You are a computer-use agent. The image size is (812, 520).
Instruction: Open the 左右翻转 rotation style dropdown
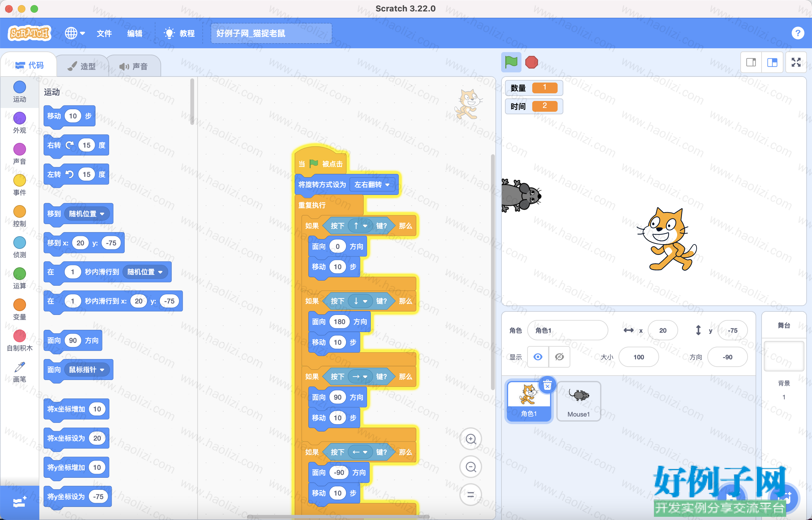[x=372, y=185]
